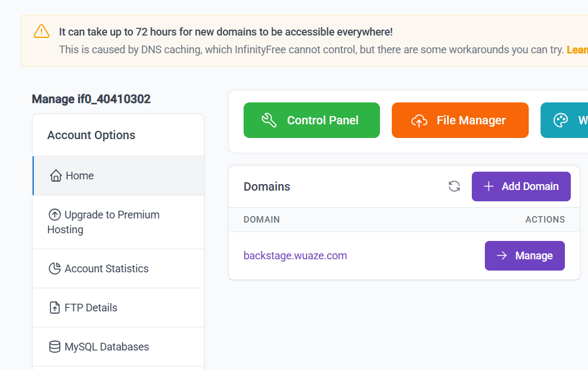The width and height of the screenshot is (588, 370).
Task: Click the pie chart icon for Account Statistics
Action: pos(55,269)
